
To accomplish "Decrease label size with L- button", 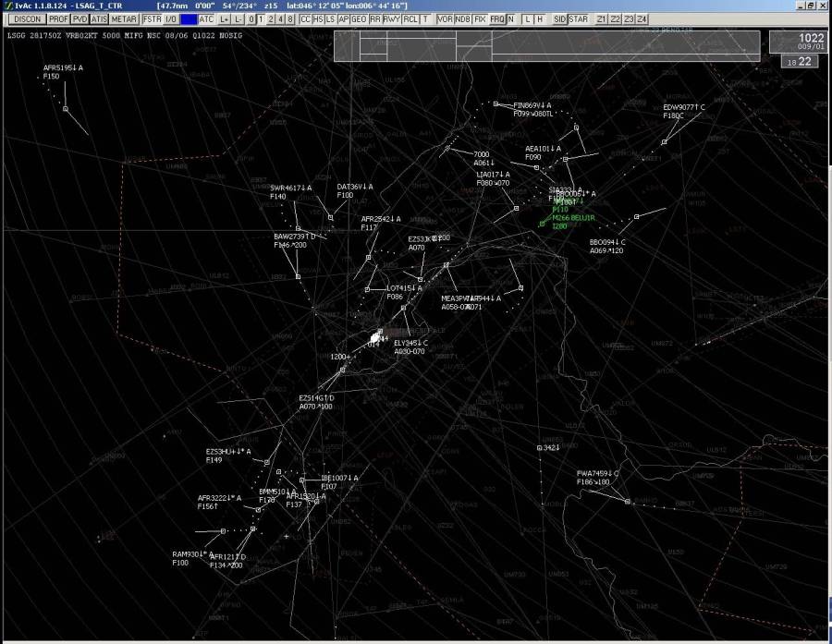I will pos(239,18).
